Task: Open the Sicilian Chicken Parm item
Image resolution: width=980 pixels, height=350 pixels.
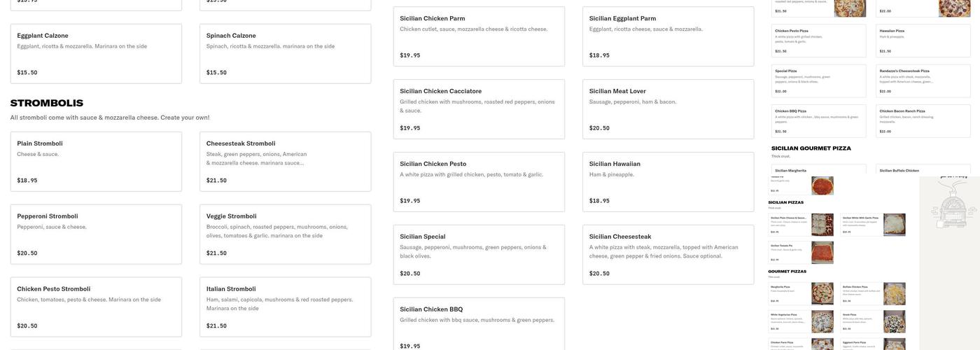Action: coord(479,36)
